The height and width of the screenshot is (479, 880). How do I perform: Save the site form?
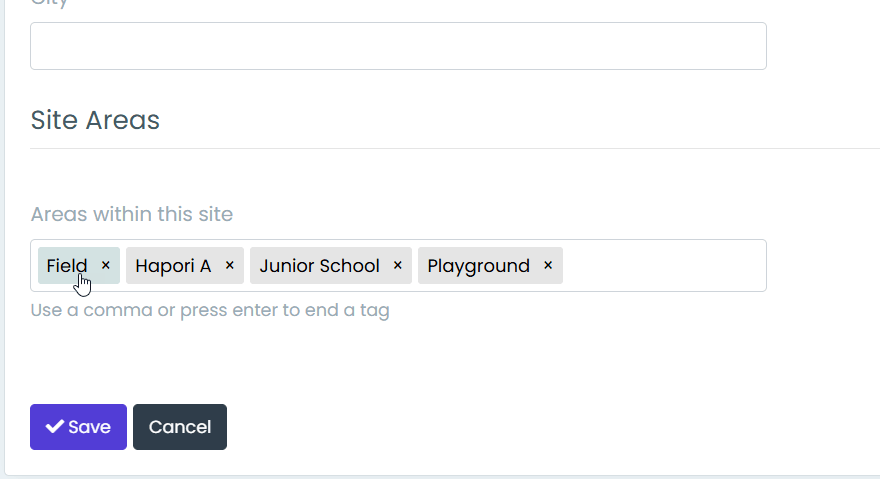pyautogui.click(x=79, y=427)
